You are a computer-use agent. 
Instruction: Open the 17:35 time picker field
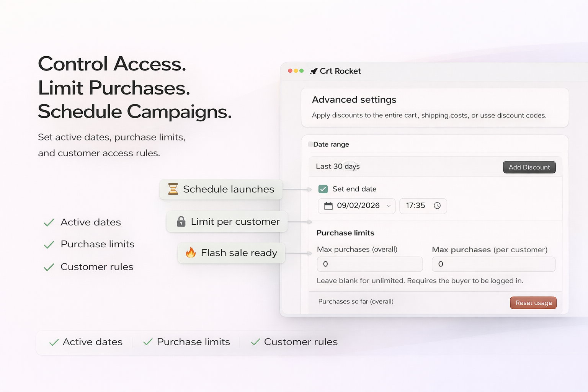tap(423, 206)
